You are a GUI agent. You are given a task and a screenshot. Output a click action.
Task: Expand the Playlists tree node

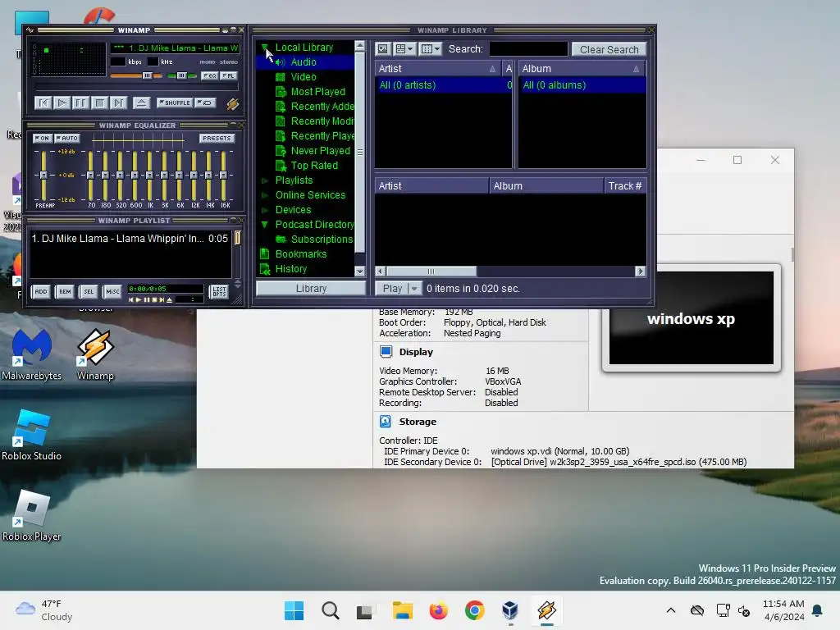pyautogui.click(x=264, y=180)
